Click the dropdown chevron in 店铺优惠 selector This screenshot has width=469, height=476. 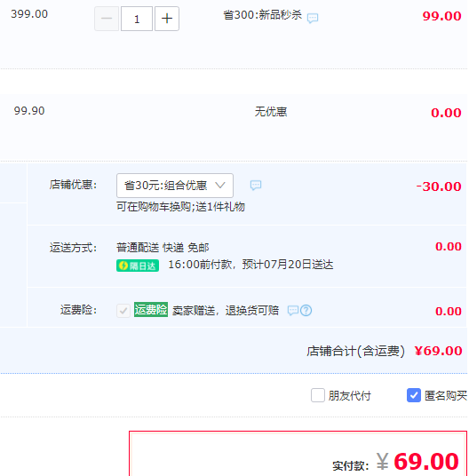click(x=220, y=185)
